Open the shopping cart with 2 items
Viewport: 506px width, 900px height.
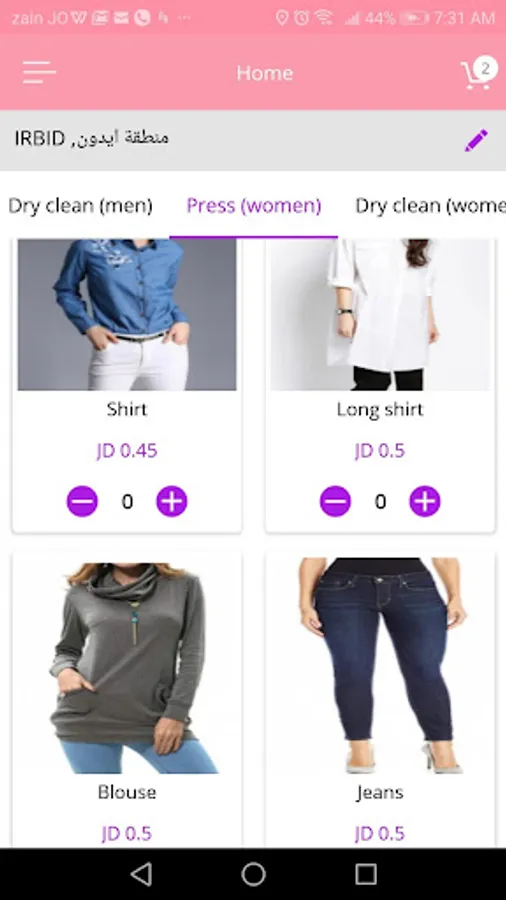click(x=478, y=73)
